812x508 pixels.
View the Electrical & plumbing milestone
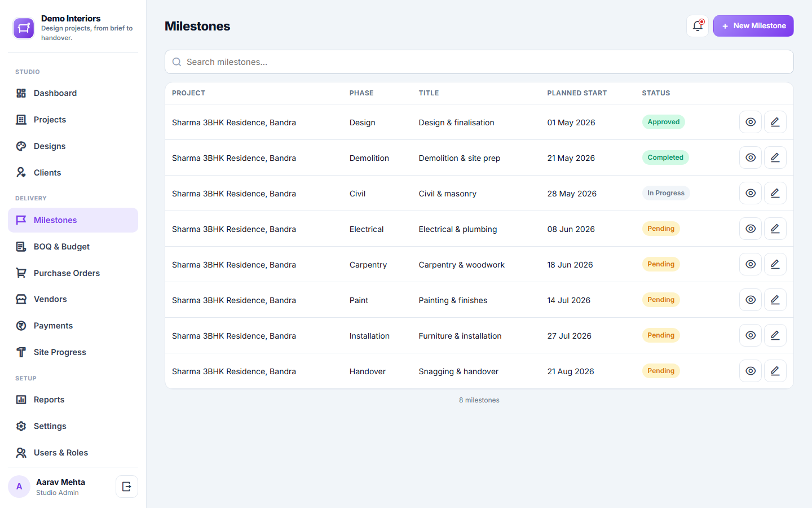(751, 229)
